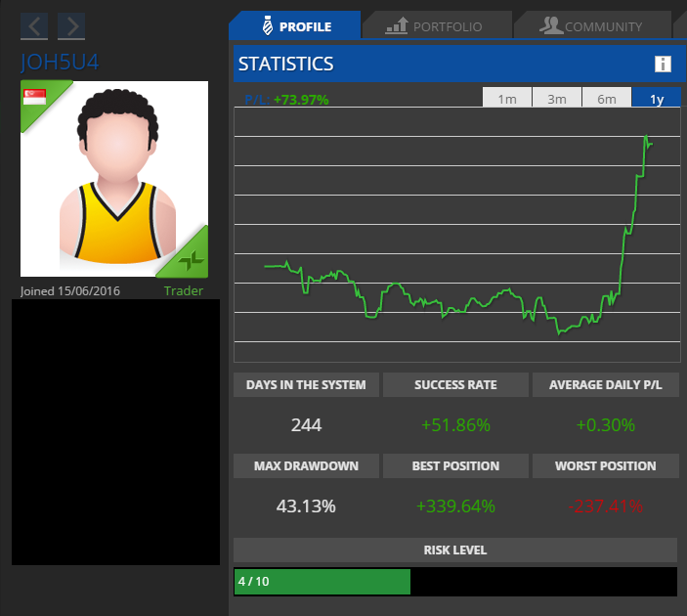Click the Max Drawdown header
687x616 pixels.
306,466
